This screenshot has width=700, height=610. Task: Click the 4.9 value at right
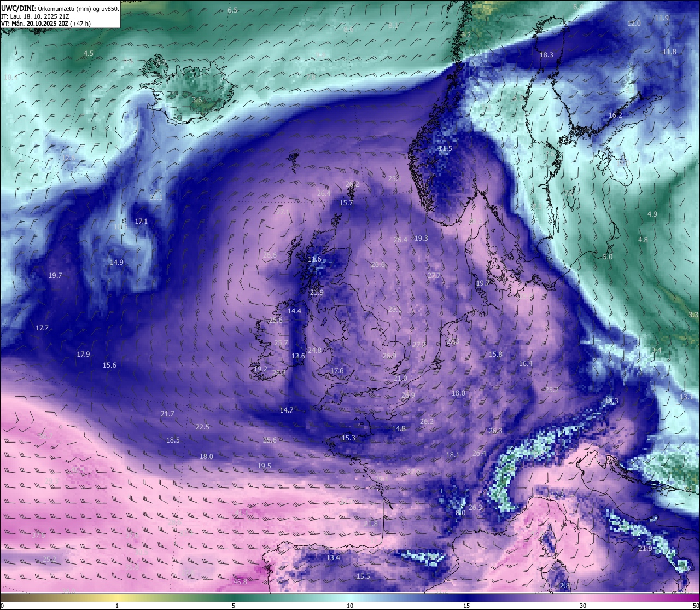[x=652, y=214]
